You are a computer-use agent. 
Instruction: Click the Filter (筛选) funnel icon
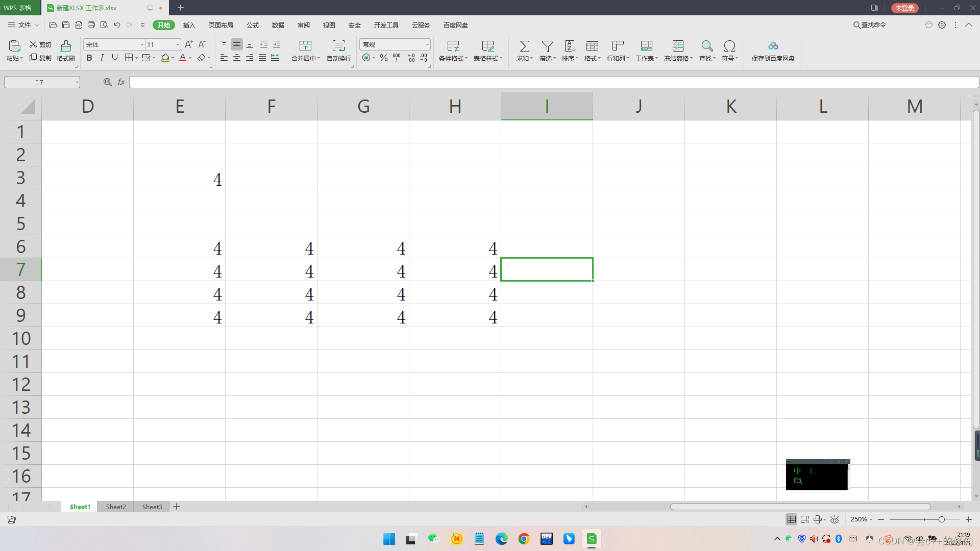point(547,46)
